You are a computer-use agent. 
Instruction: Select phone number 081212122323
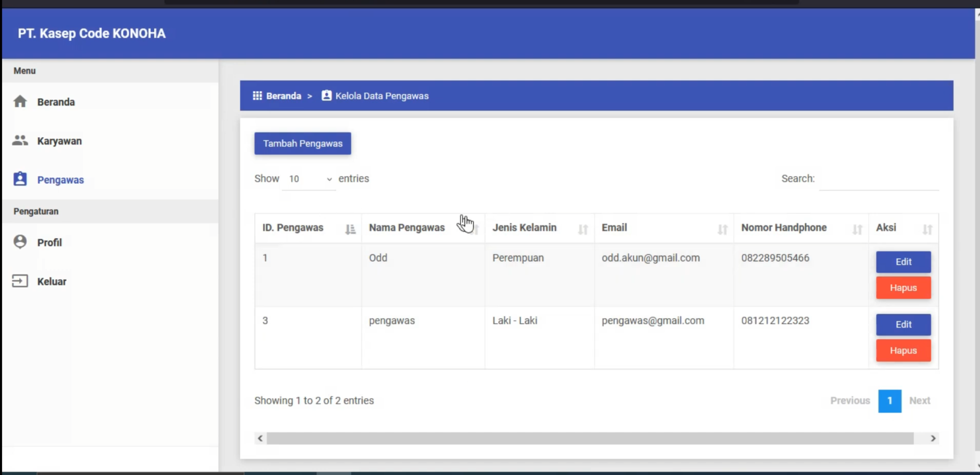click(x=775, y=321)
